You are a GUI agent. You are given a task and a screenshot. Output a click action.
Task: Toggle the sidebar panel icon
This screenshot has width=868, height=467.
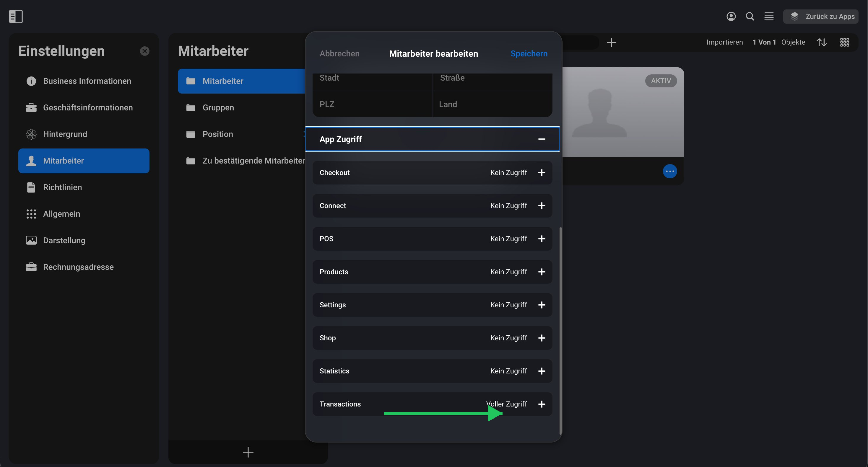16,16
